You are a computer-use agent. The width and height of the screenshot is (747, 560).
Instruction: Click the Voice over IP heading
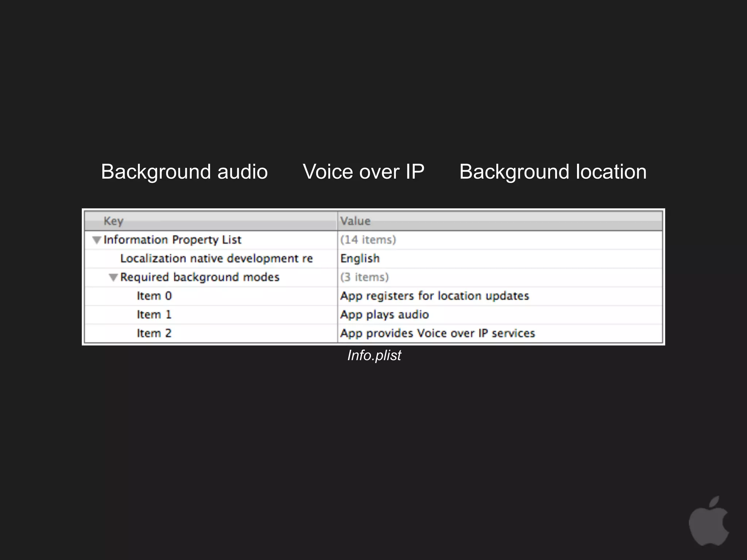click(x=364, y=171)
